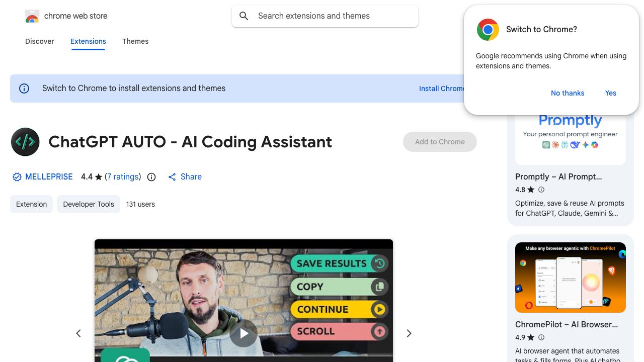Open the Themes tab
644x362 pixels.
(135, 41)
